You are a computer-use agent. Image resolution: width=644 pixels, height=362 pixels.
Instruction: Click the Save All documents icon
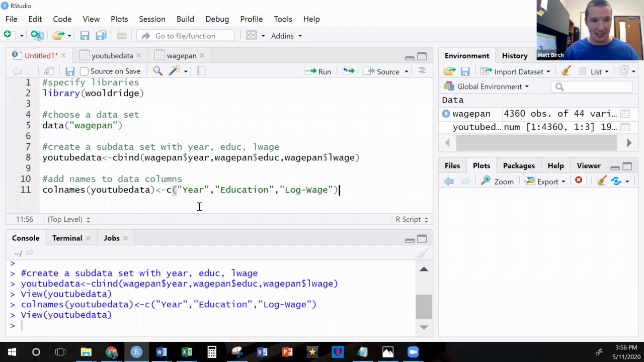101,36
